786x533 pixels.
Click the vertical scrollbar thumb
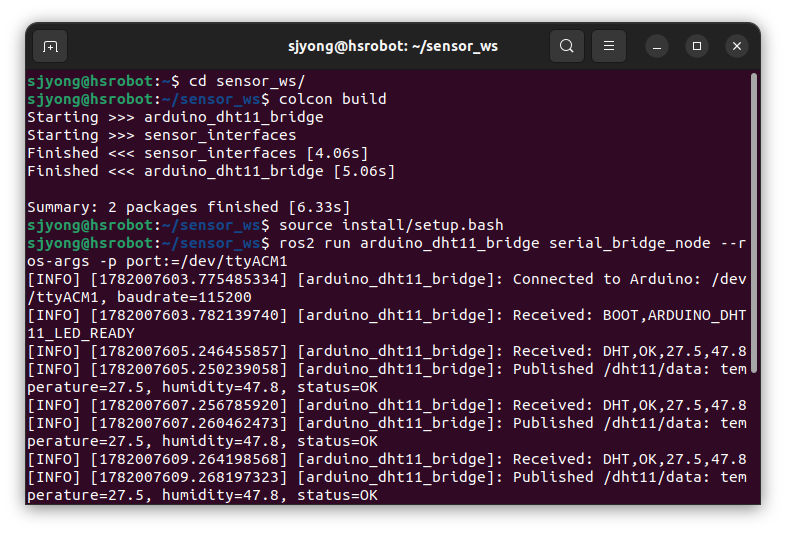point(753,223)
